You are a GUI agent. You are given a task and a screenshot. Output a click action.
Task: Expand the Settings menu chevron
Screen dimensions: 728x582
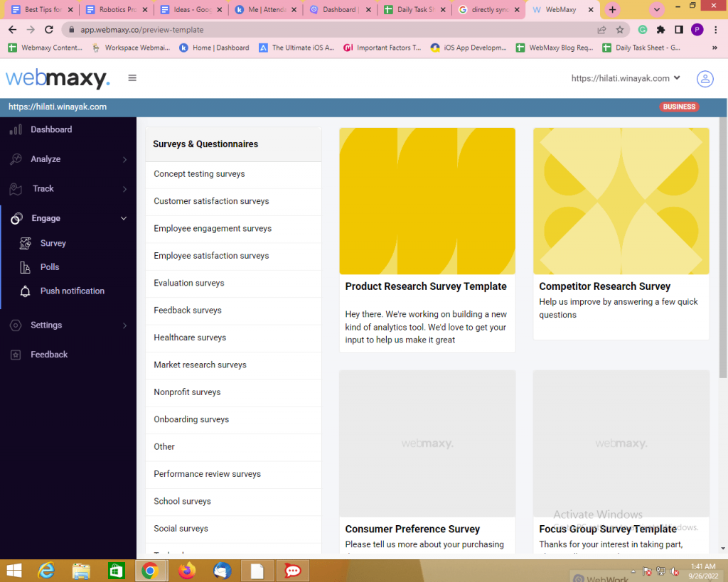tap(124, 325)
